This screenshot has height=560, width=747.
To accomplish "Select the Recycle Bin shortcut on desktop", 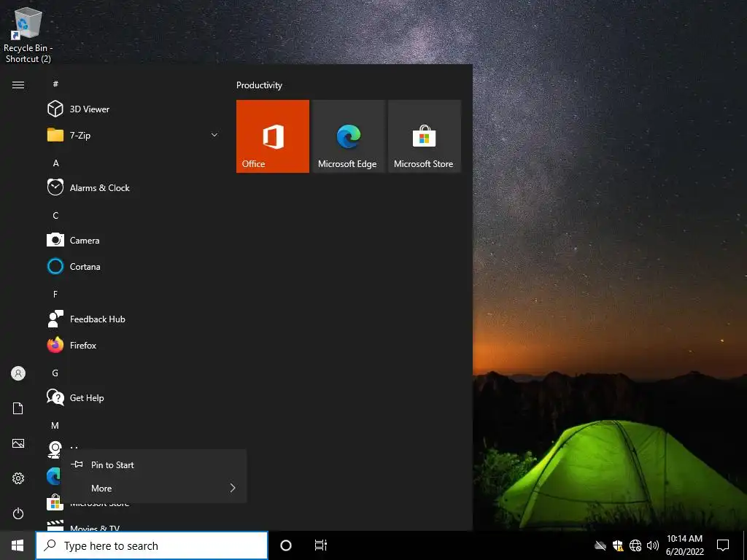I will (28, 36).
